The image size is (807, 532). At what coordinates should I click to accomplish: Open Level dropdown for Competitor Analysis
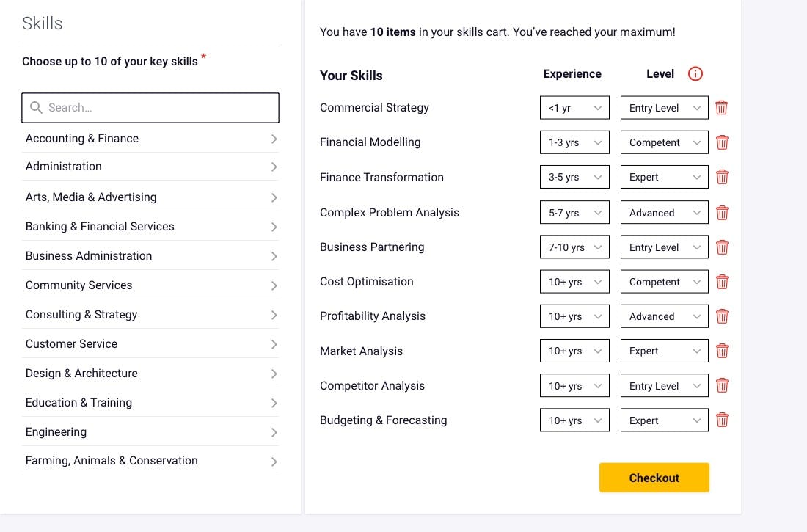pos(664,386)
